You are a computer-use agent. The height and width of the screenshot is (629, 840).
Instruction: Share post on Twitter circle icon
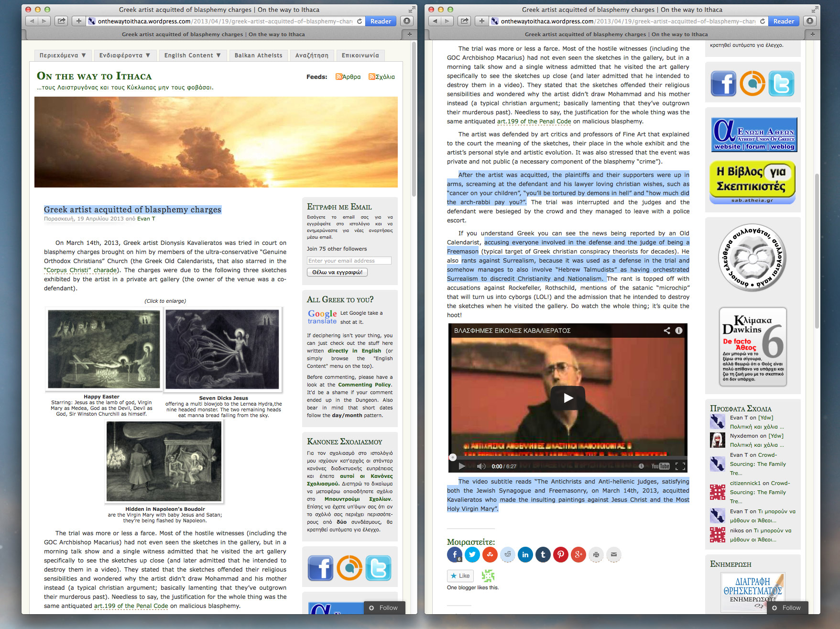pyautogui.click(x=472, y=555)
